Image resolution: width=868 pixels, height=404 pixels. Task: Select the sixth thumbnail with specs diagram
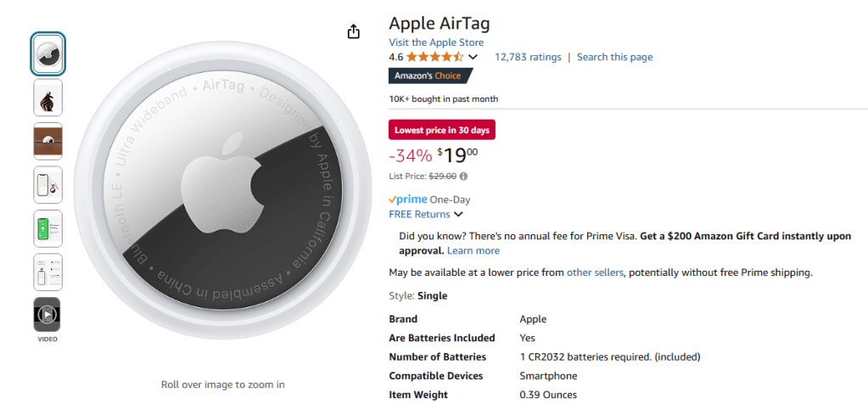click(48, 272)
